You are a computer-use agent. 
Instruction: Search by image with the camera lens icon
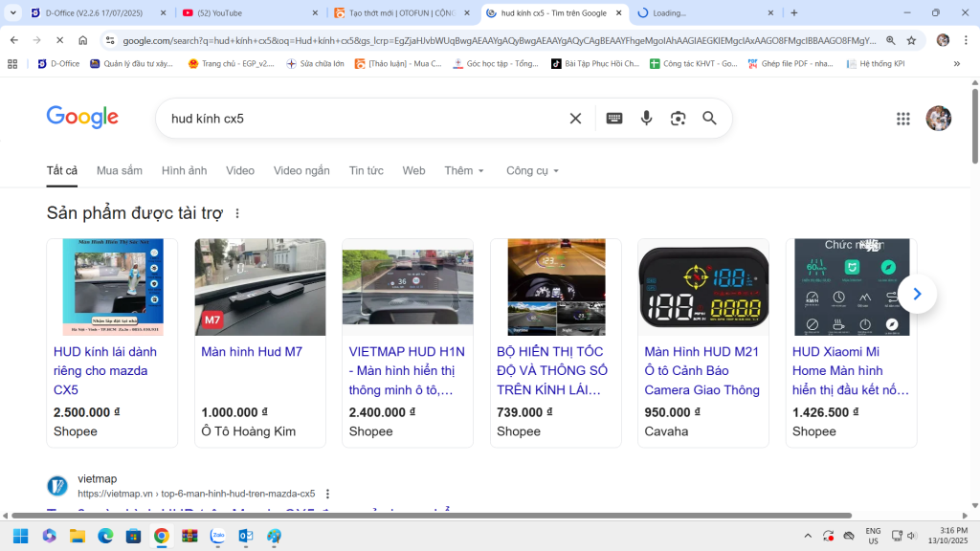click(x=678, y=119)
